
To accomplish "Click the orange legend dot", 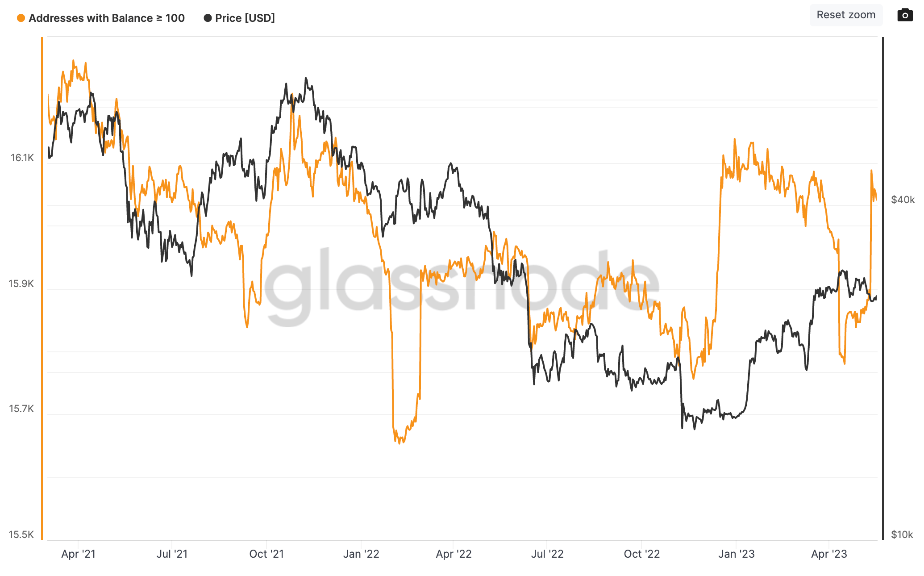I will click(x=21, y=18).
